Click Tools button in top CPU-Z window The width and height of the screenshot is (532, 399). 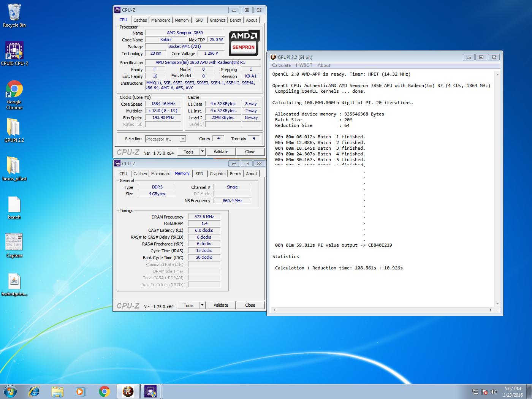[x=188, y=152]
